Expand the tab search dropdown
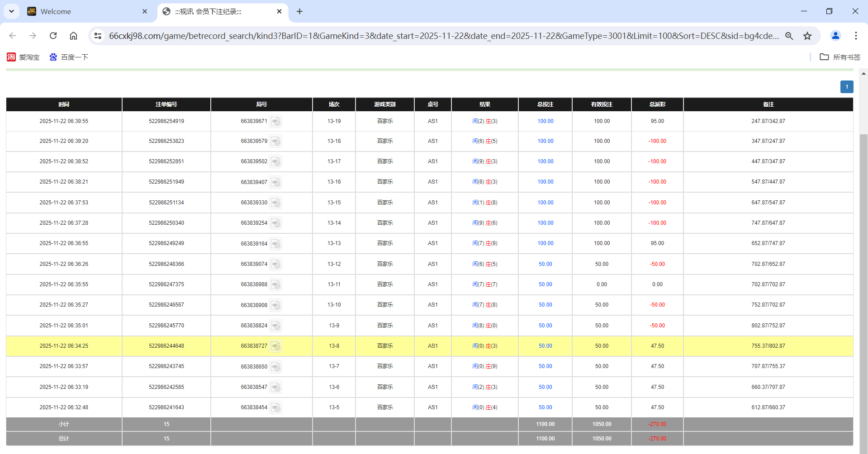The width and height of the screenshot is (868, 454). pyautogui.click(x=11, y=11)
